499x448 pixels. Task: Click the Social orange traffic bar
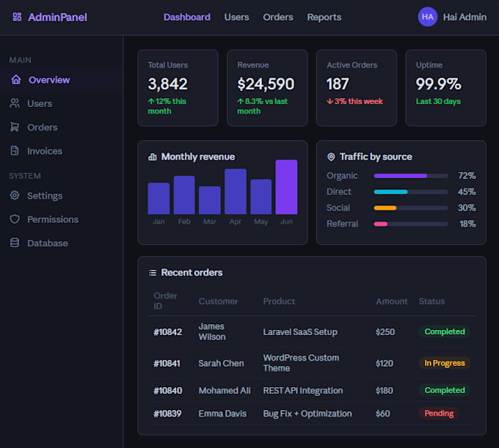click(x=385, y=208)
